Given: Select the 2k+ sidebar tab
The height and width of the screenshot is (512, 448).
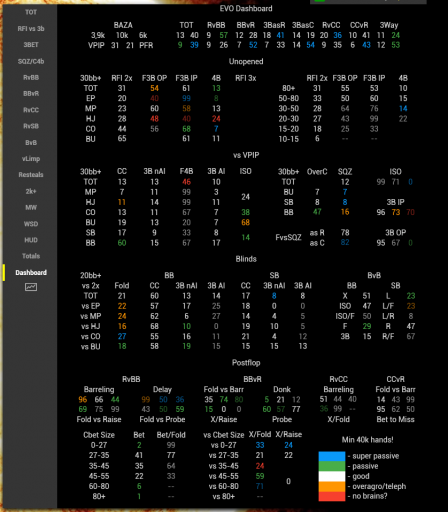Looking at the screenshot, I should (x=31, y=191).
